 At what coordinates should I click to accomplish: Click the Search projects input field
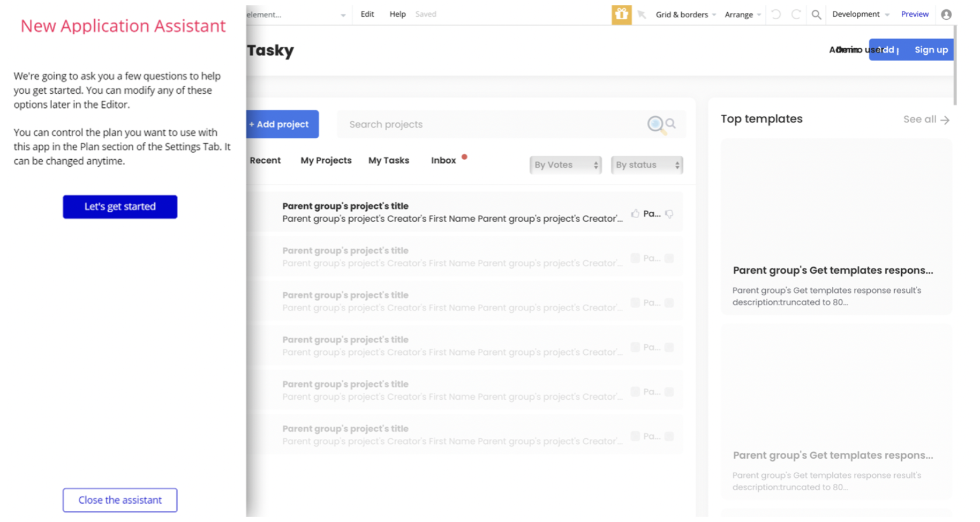pos(493,124)
